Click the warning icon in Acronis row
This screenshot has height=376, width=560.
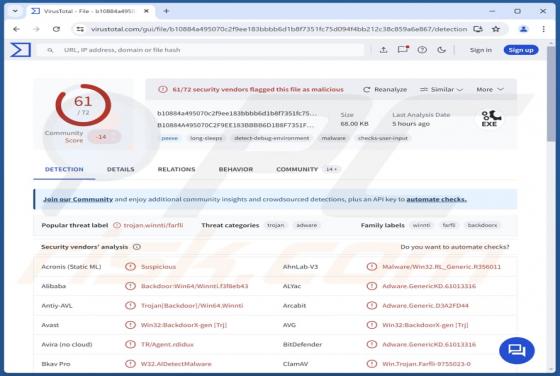(130, 266)
